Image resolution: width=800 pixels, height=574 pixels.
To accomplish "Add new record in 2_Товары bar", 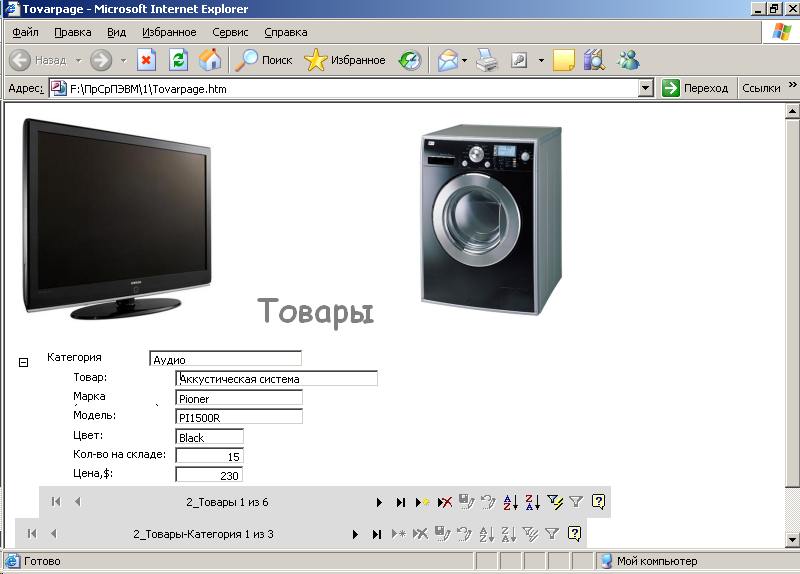I will click(x=422, y=502).
